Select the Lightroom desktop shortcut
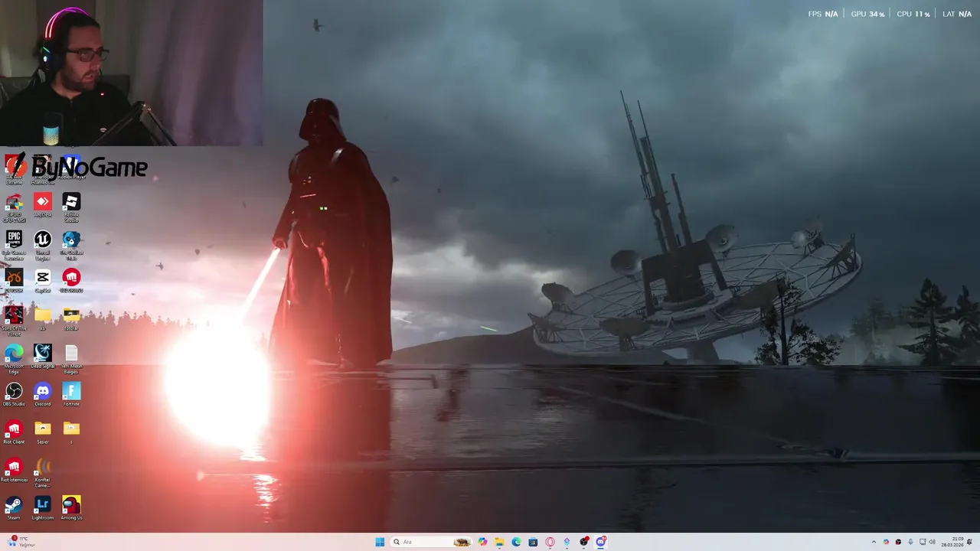Screen dimensions: 980x551 tap(43, 508)
